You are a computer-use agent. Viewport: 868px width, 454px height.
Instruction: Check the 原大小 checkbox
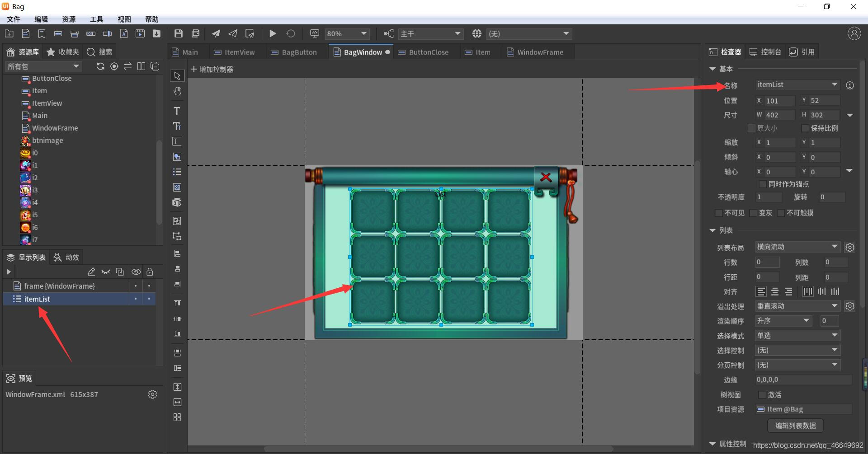pyautogui.click(x=751, y=128)
